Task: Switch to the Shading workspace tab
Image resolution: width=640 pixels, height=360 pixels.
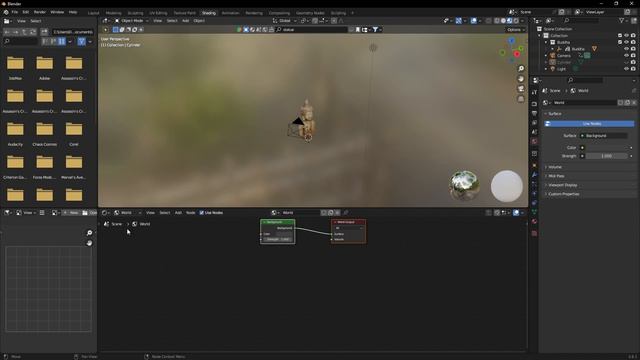Action: [209, 13]
